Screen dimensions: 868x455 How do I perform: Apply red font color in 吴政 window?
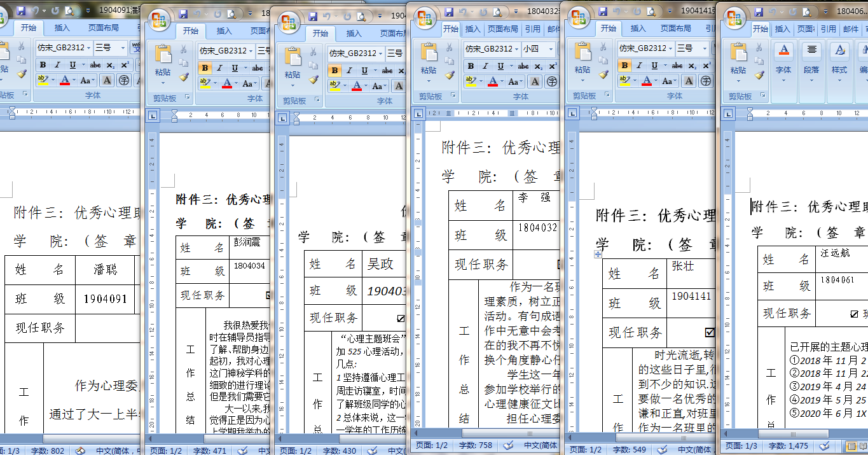(x=356, y=85)
